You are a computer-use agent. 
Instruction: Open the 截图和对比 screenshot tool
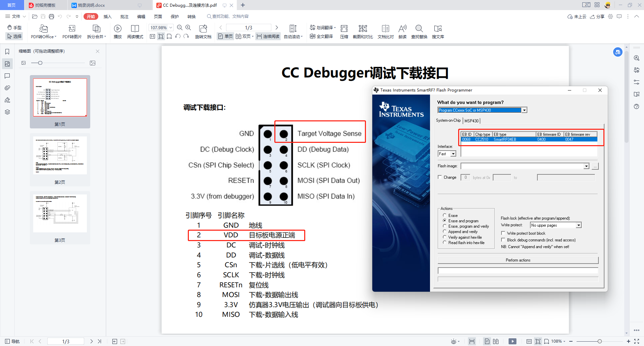point(363,29)
